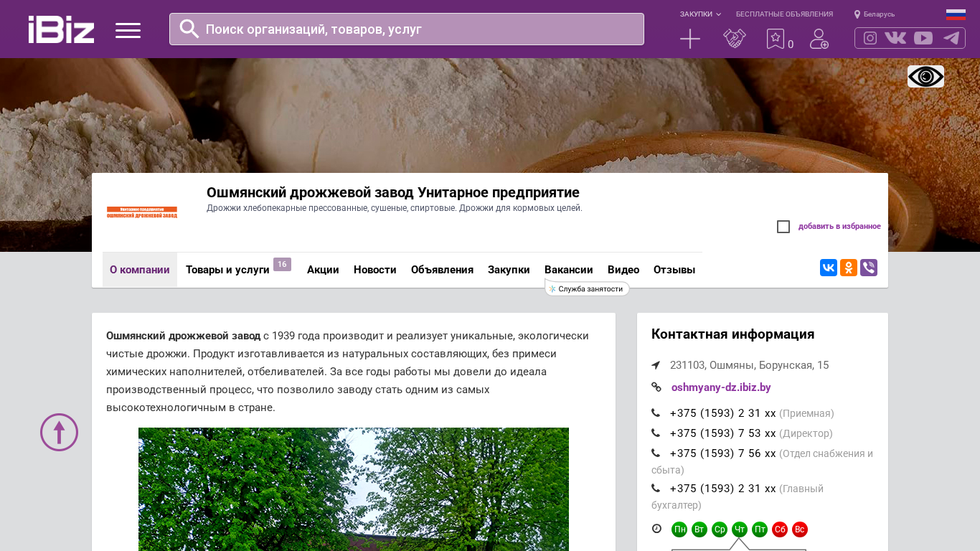This screenshot has height=551, width=980.
Task: Click the phone icon beside Директор number
Action: [x=656, y=433]
